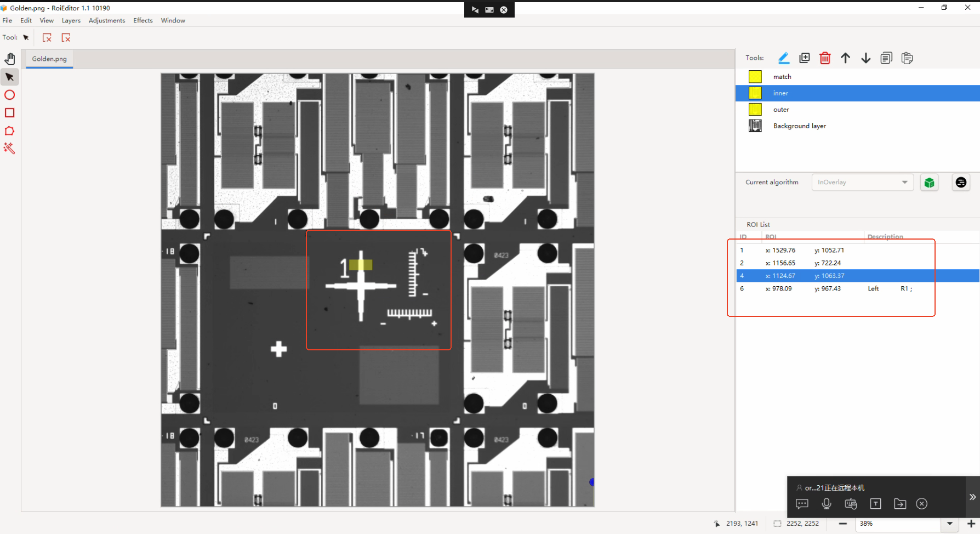End remote session with circled X
980x534 pixels.
coord(922,504)
